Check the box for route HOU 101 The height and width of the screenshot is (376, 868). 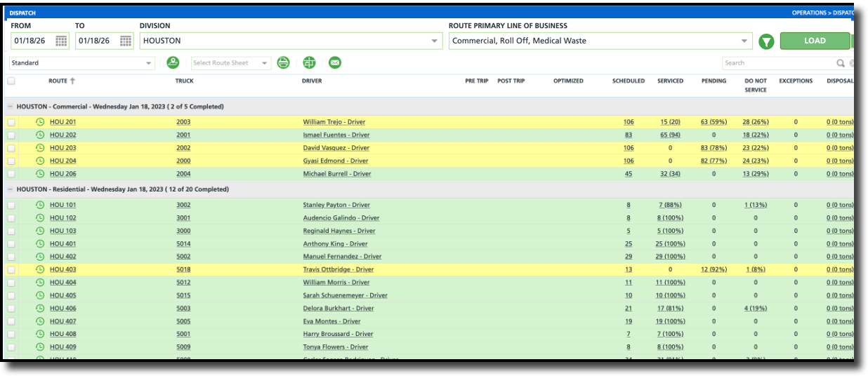(11, 205)
